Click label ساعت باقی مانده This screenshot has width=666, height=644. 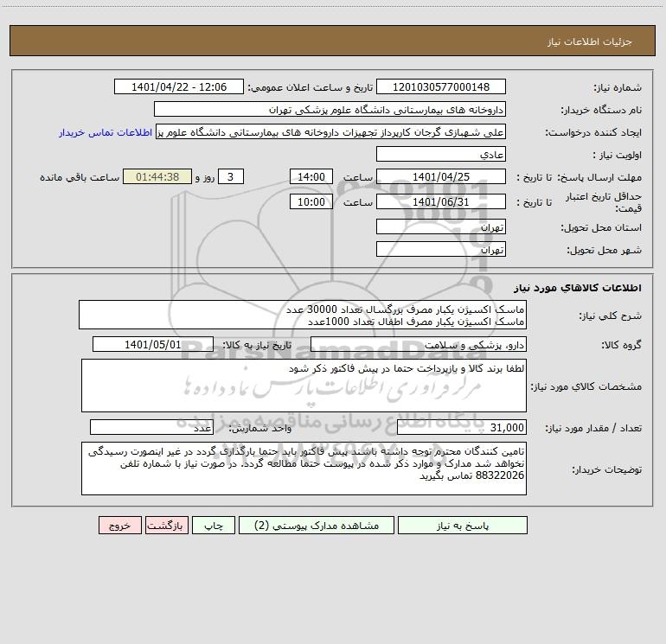pos(80,177)
